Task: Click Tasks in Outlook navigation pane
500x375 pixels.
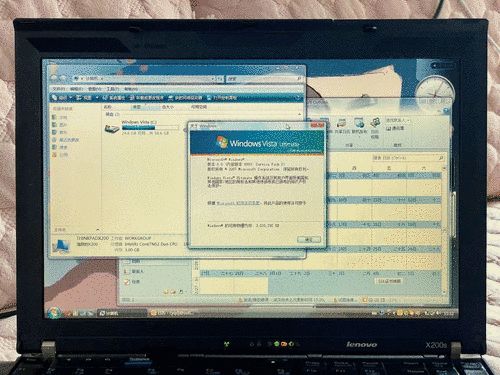Action: [132, 282]
